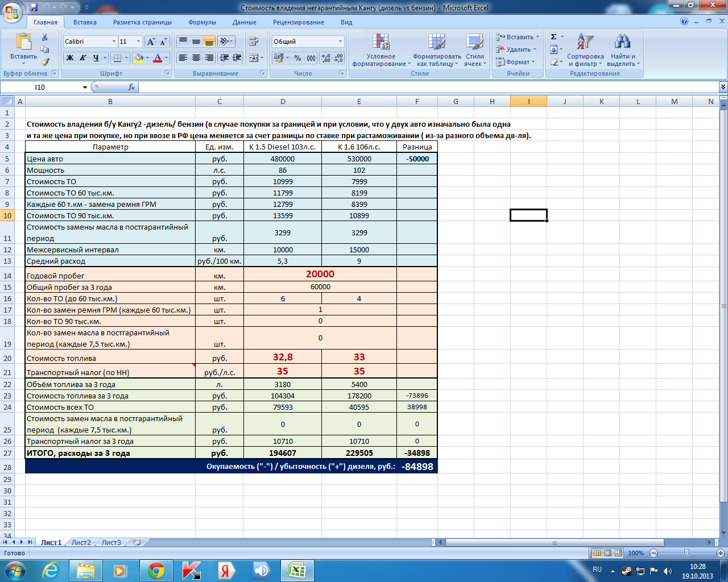Click the Accounting Number Format icon

coord(278,58)
